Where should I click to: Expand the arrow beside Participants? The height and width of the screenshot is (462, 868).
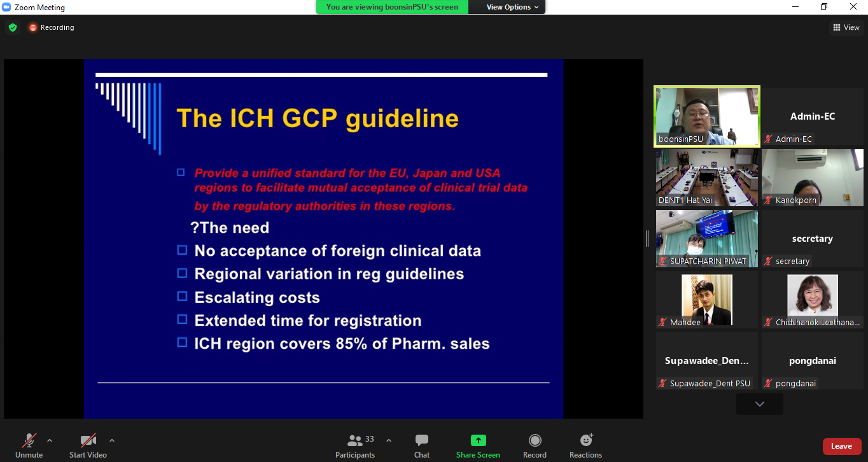pyautogui.click(x=389, y=440)
